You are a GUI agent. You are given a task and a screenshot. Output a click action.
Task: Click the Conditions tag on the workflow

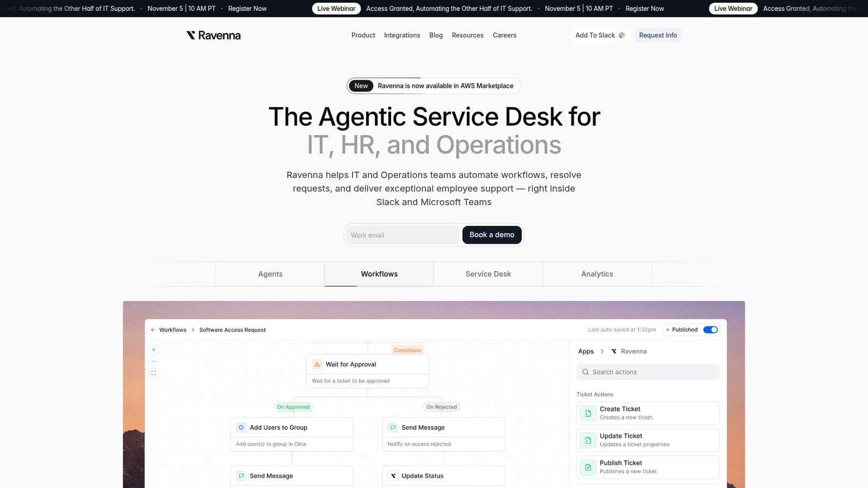[x=407, y=350]
